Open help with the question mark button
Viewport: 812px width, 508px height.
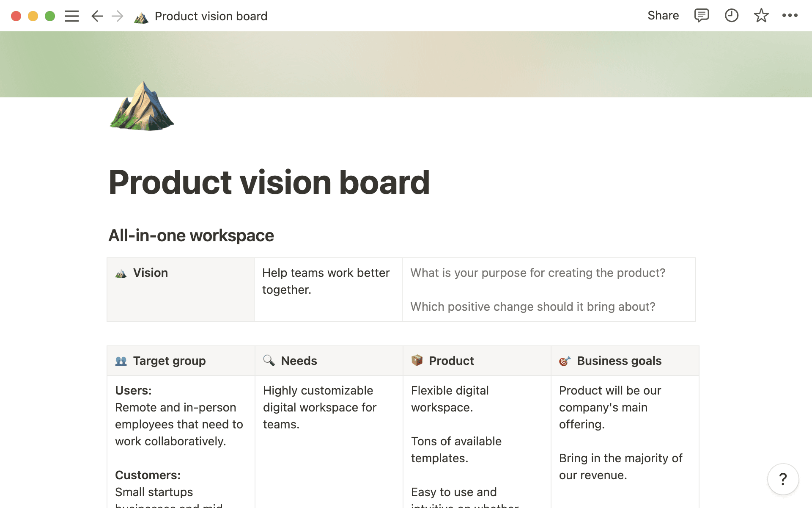[x=783, y=479]
